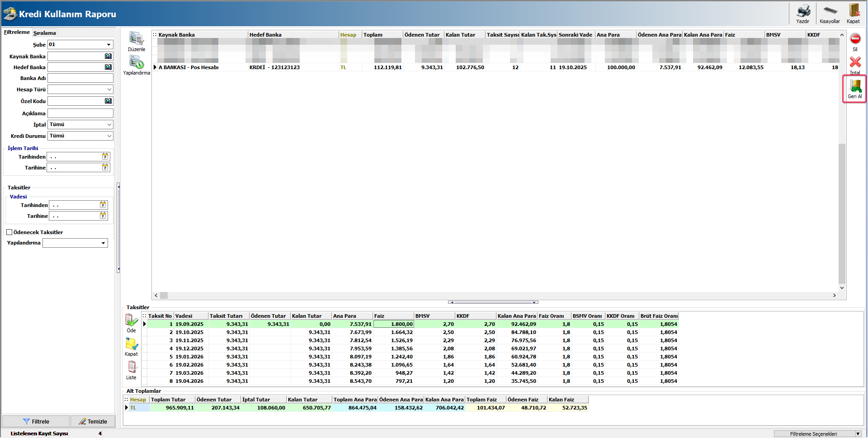Viewport: 868px width, 438px height.
Task: Enable the Ödenecek Taksitler checkbox
Action: tap(9, 232)
